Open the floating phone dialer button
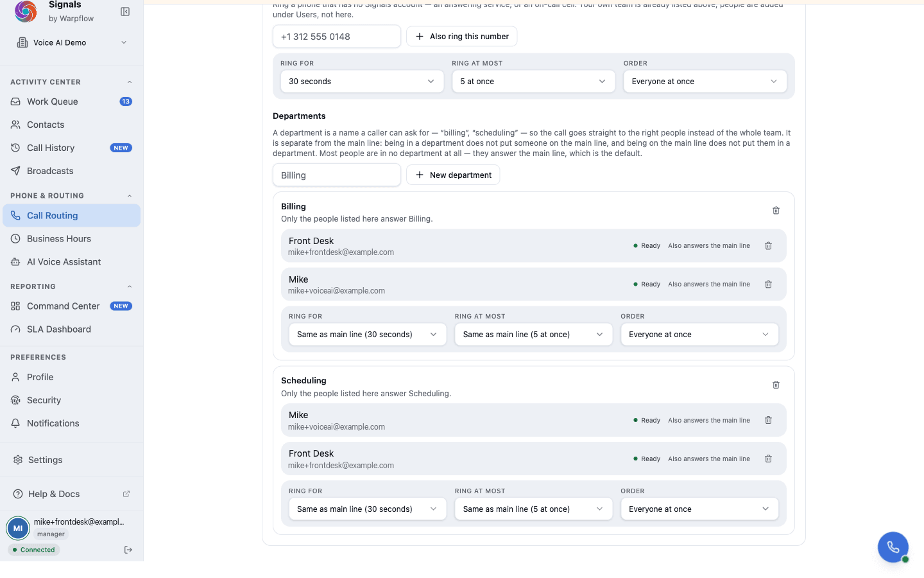924x578 pixels. pyautogui.click(x=893, y=547)
